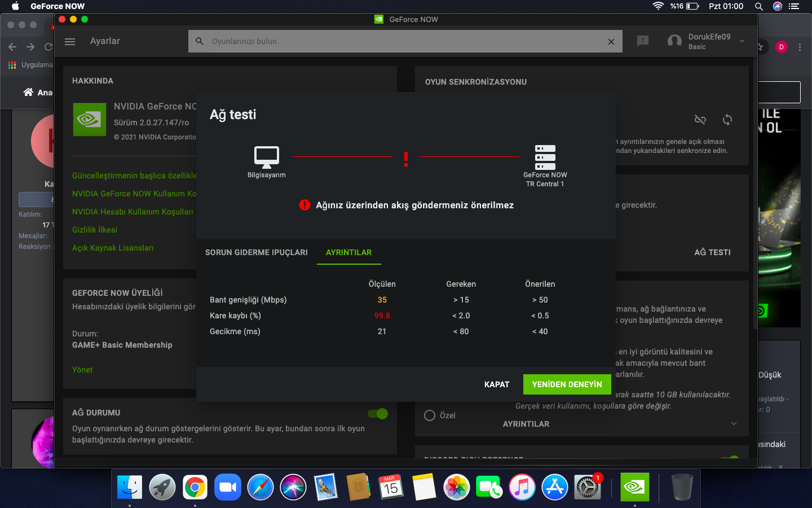Viewport: 812px width, 508px height.
Task: Click the GAME+ Basic Membership status text
Action: point(122,345)
